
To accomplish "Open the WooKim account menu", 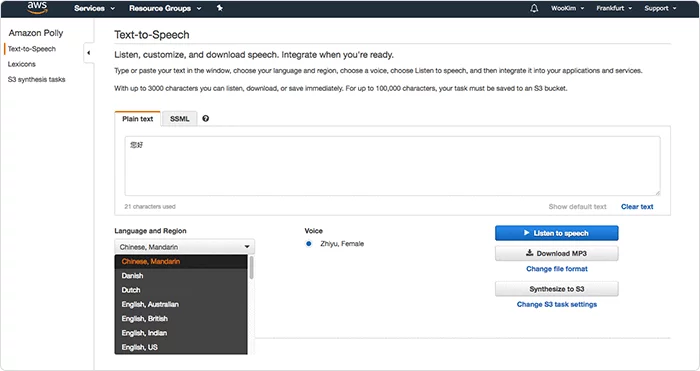I will pos(567,8).
